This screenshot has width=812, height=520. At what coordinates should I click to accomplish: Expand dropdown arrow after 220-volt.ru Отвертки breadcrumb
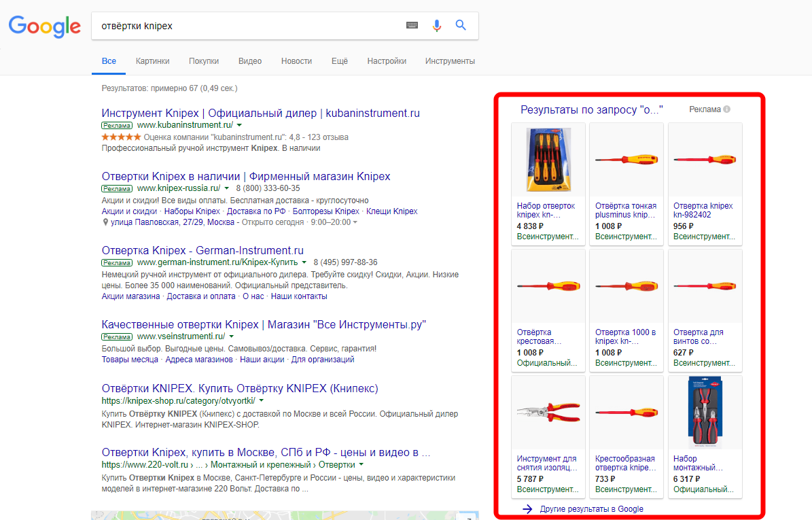coord(361,464)
